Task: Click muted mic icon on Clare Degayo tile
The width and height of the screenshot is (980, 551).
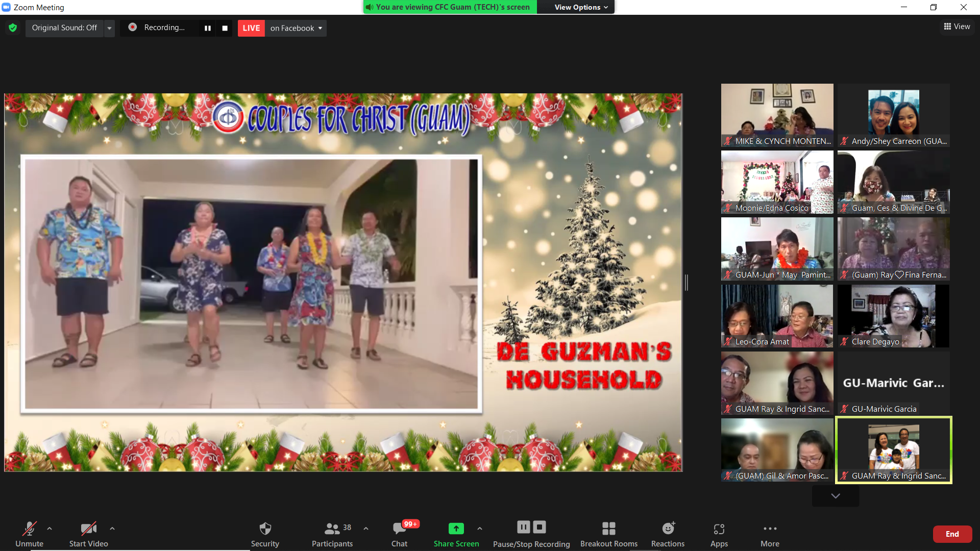Action: [x=844, y=342]
